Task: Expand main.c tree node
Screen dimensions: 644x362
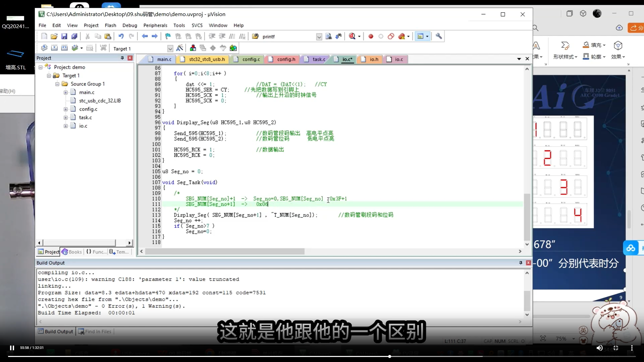Action: (x=66, y=93)
